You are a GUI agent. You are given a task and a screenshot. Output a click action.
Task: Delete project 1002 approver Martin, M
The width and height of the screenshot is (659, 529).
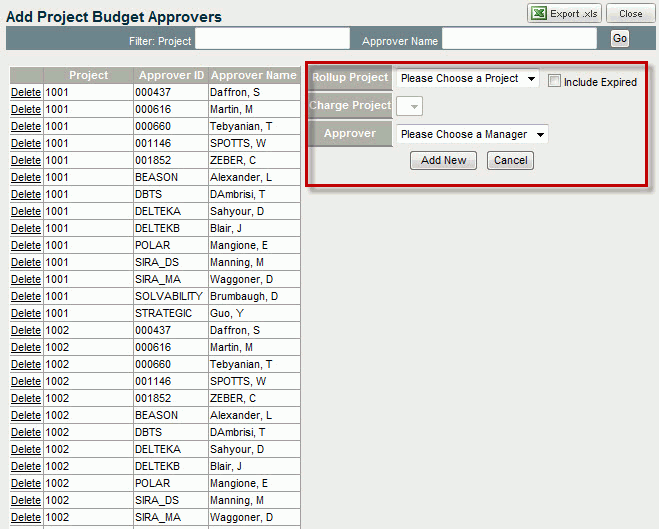coord(26,347)
